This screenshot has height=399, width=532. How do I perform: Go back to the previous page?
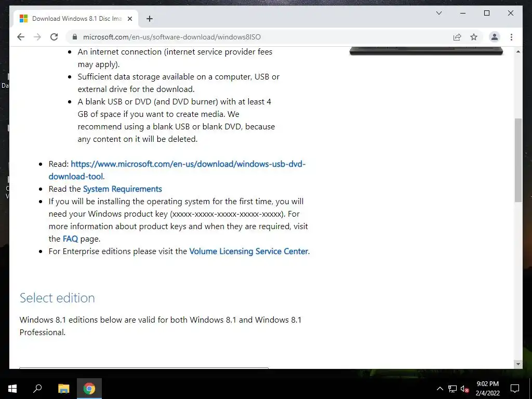(21, 37)
